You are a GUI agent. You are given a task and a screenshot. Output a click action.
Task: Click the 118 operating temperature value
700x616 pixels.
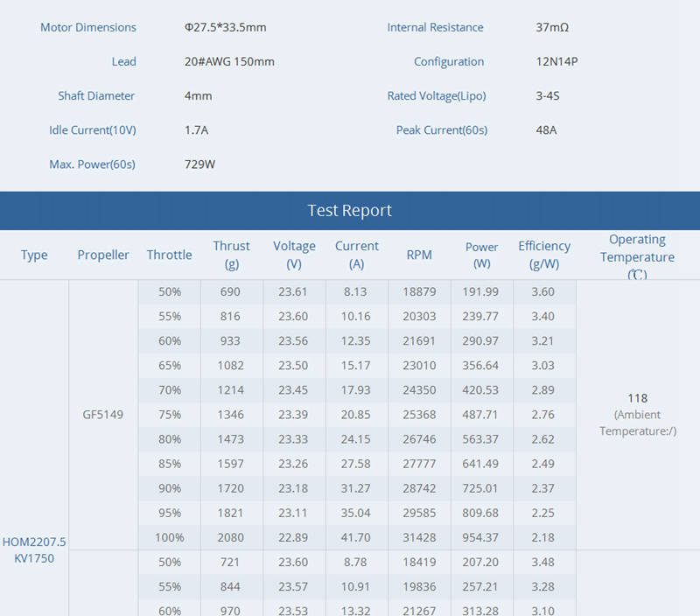coord(637,398)
